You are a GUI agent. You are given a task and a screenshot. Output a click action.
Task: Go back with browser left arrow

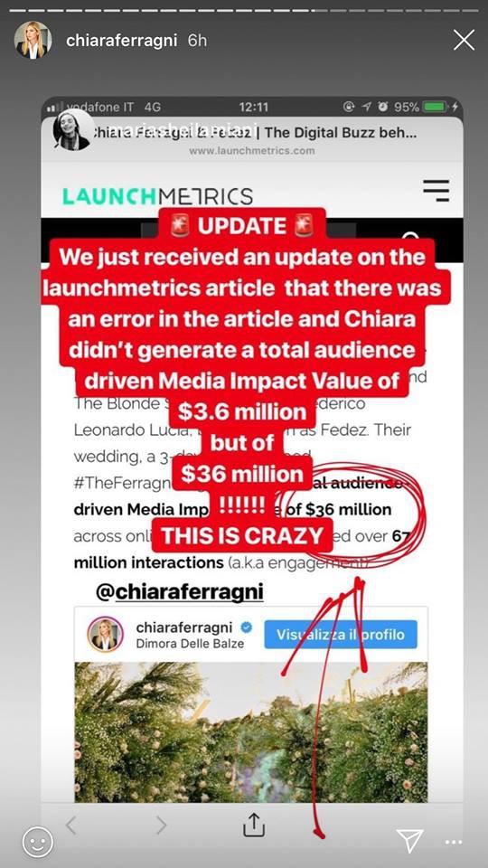click(x=70, y=826)
